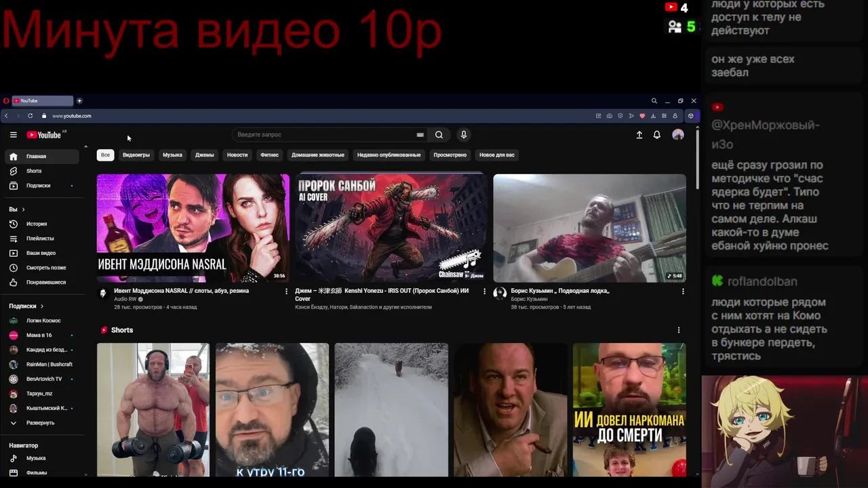Open the browser downloads icon
This screenshot has width=868, height=488.
click(x=653, y=116)
